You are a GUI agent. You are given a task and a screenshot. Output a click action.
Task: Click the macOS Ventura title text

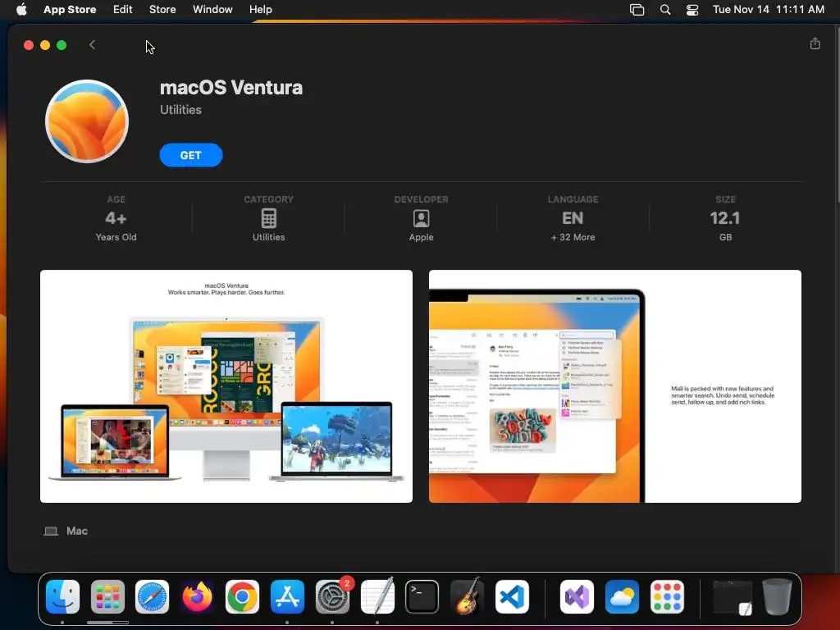(x=231, y=87)
